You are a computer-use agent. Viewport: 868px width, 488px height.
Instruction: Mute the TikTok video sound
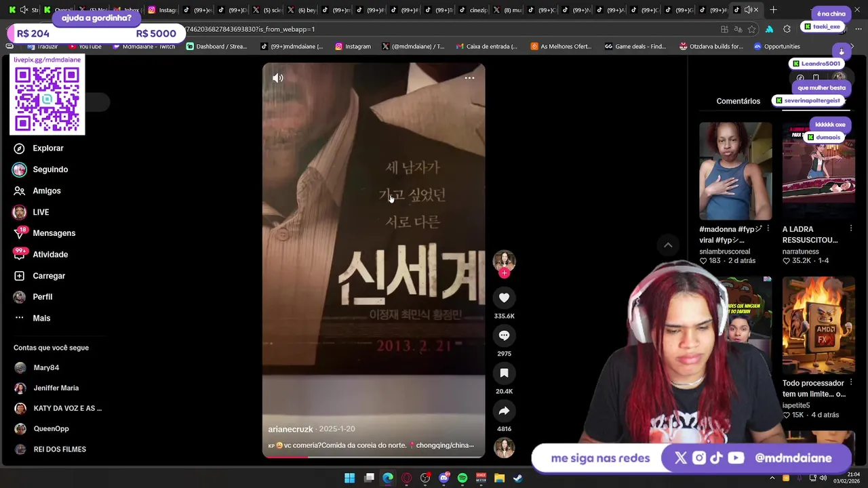[278, 78]
